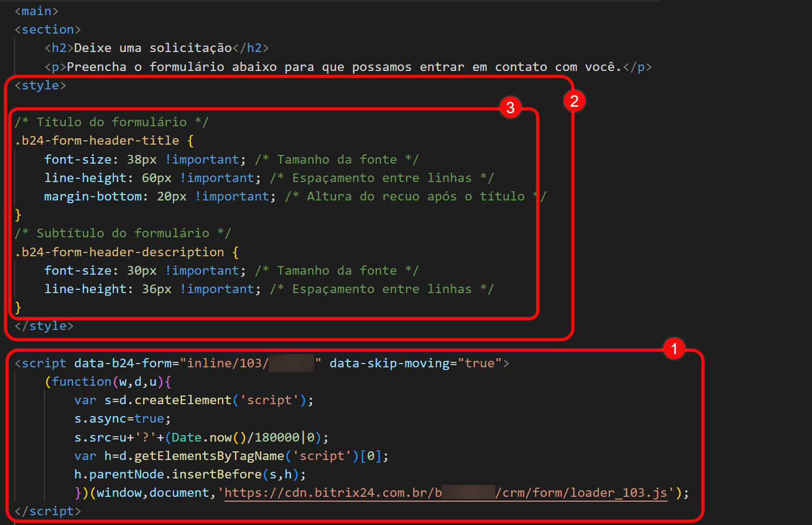Click the 'Título do formulário' comment
The image size is (812, 525).
coord(111,122)
